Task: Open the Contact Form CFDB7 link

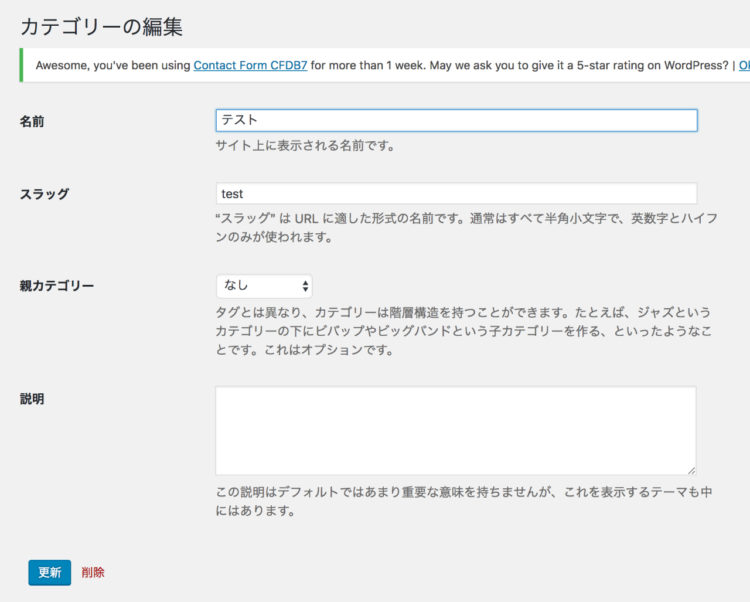Action: 250,66
